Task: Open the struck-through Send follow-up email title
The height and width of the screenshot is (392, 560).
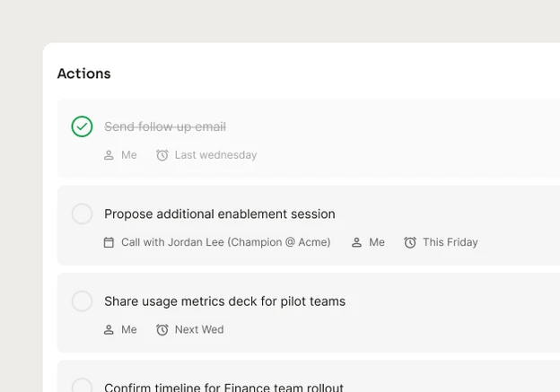Action: 165,126
